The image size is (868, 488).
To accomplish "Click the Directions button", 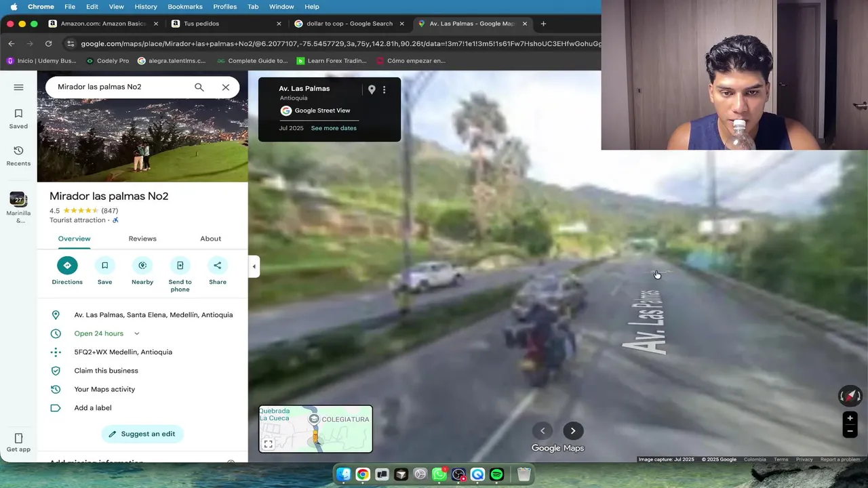I will tap(67, 271).
